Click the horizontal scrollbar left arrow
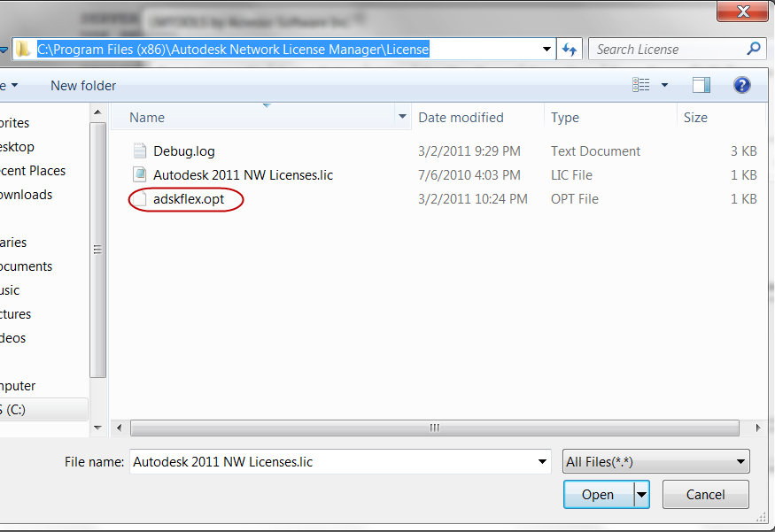775x532 pixels. 119,428
